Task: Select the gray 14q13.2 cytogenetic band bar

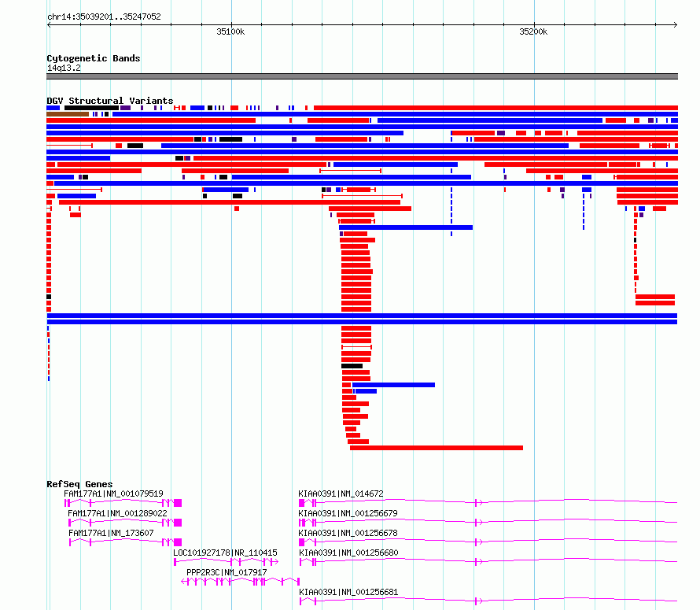Action: click(x=362, y=76)
